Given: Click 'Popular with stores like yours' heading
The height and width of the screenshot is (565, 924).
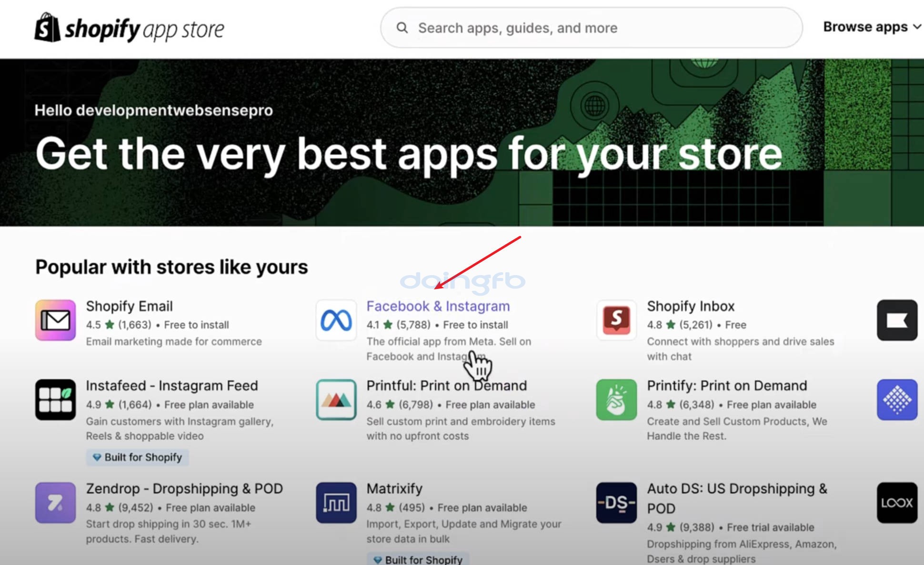Looking at the screenshot, I should tap(171, 267).
